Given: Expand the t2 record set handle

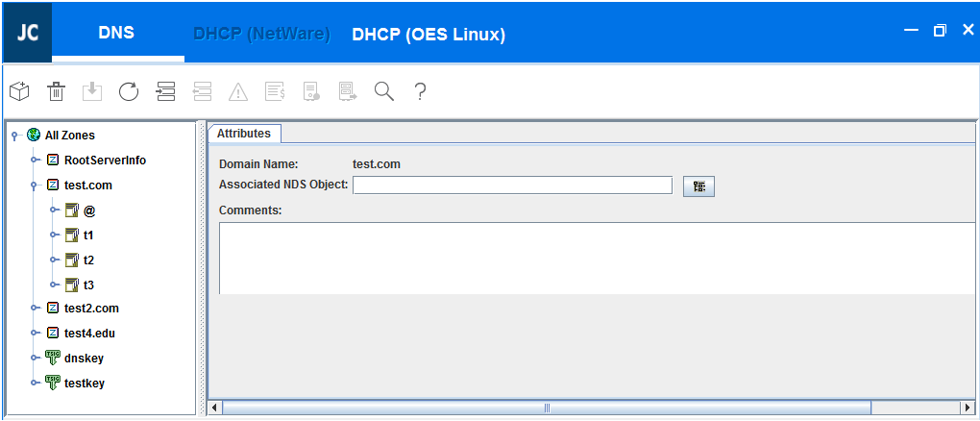Looking at the screenshot, I should point(55,260).
